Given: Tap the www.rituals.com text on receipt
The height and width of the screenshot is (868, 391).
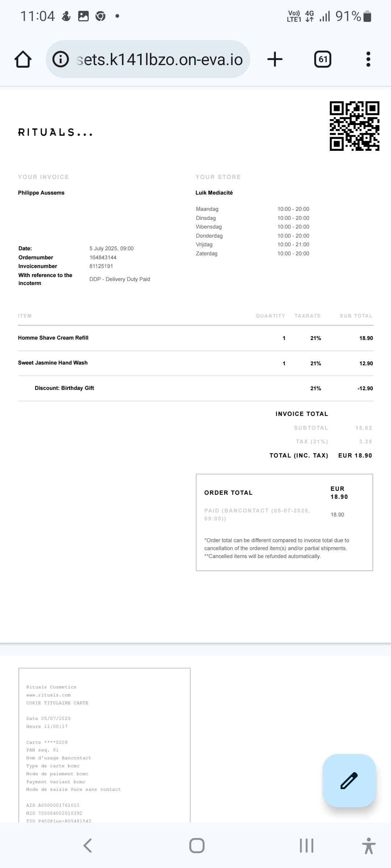Looking at the screenshot, I should [49, 695].
